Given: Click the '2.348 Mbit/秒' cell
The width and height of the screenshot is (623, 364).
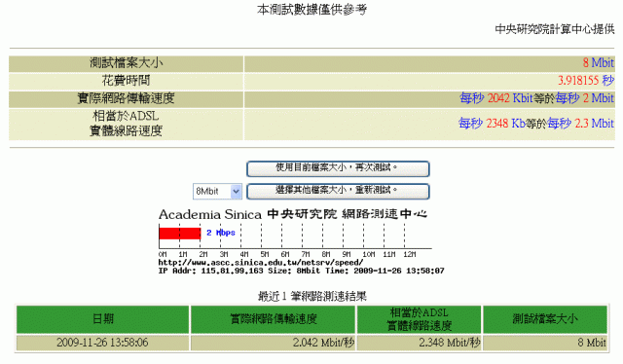Looking at the screenshot, I should pyautogui.click(x=420, y=343).
